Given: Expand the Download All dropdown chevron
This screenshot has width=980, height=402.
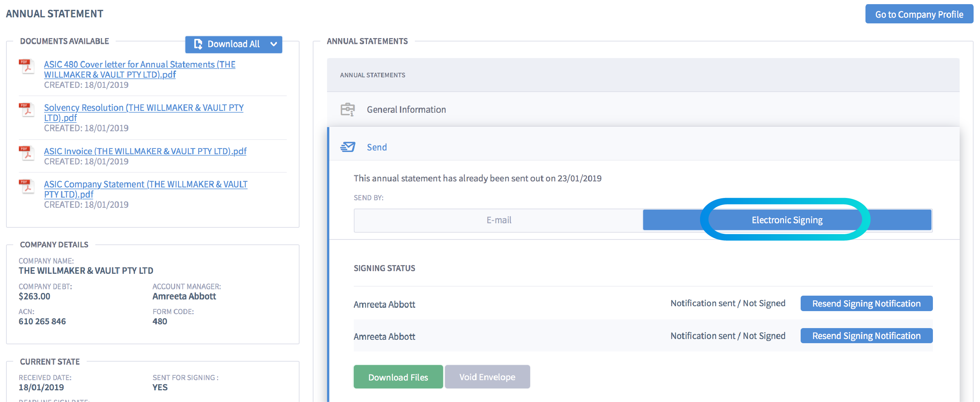Looking at the screenshot, I should (274, 44).
